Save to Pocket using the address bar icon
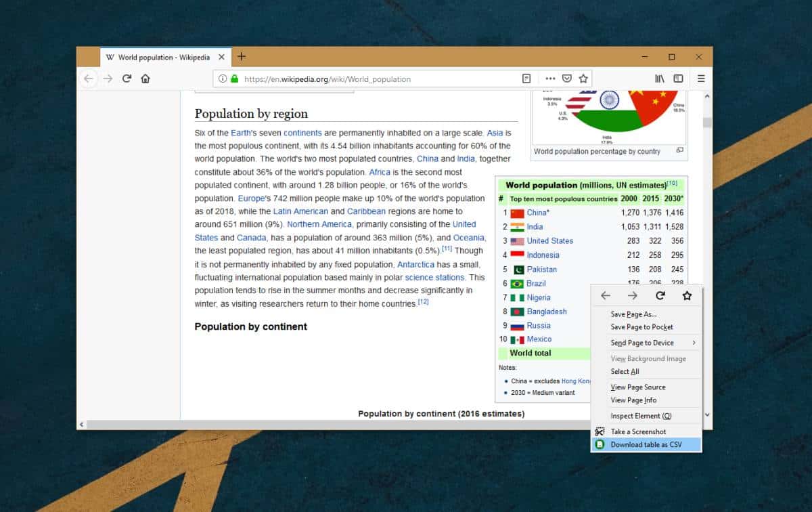This screenshot has width=812, height=512. (567, 79)
